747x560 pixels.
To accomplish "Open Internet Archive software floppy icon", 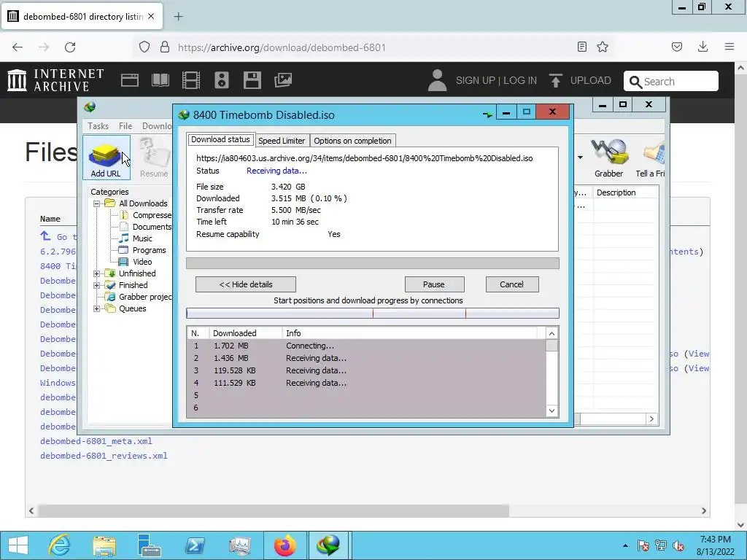I will coord(252,80).
